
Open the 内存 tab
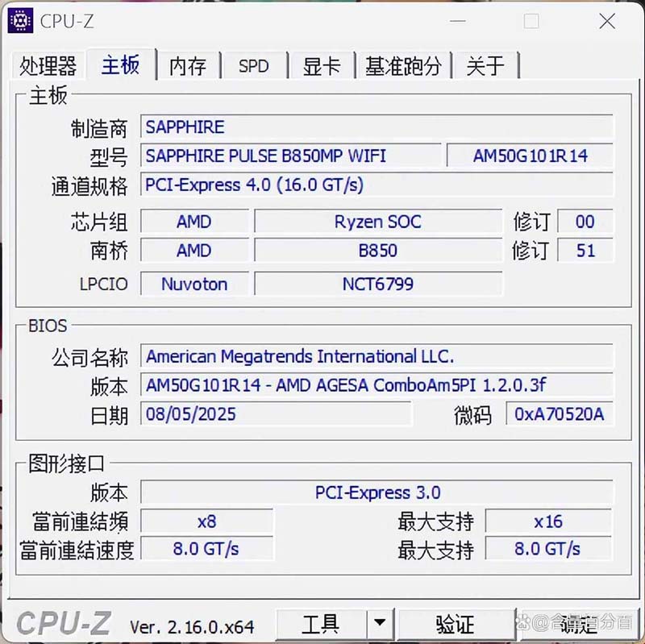(x=187, y=66)
